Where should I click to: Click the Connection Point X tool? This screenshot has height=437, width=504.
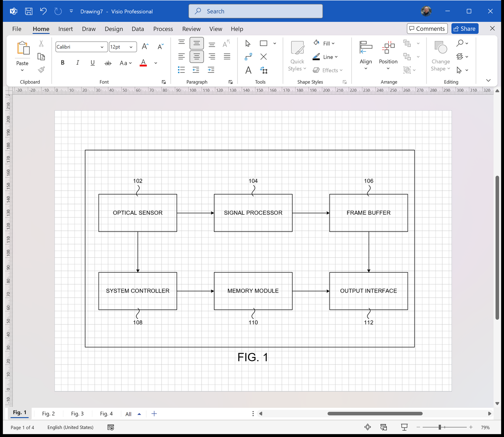(264, 57)
